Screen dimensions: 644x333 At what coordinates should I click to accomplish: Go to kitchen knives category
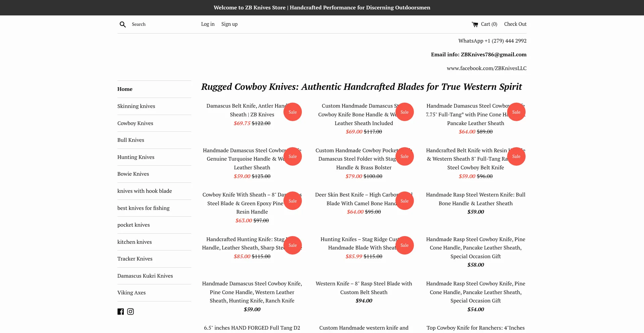135,242
